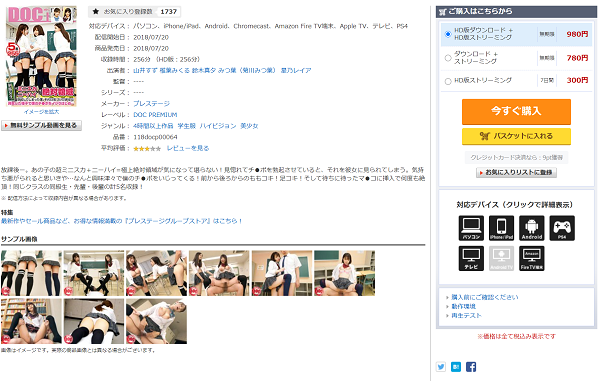This screenshot has height=391, width=600.
Task: Add the item with バスケットに入れる
Action: pyautogui.click(x=516, y=136)
